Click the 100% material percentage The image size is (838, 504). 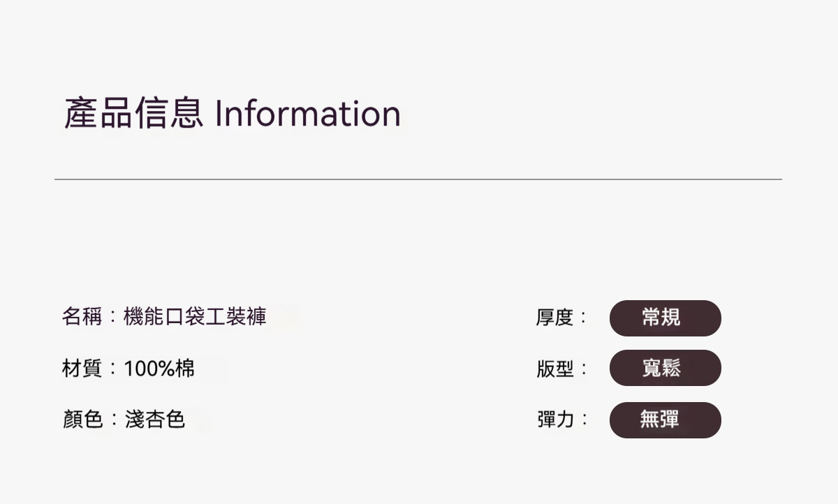(x=149, y=368)
